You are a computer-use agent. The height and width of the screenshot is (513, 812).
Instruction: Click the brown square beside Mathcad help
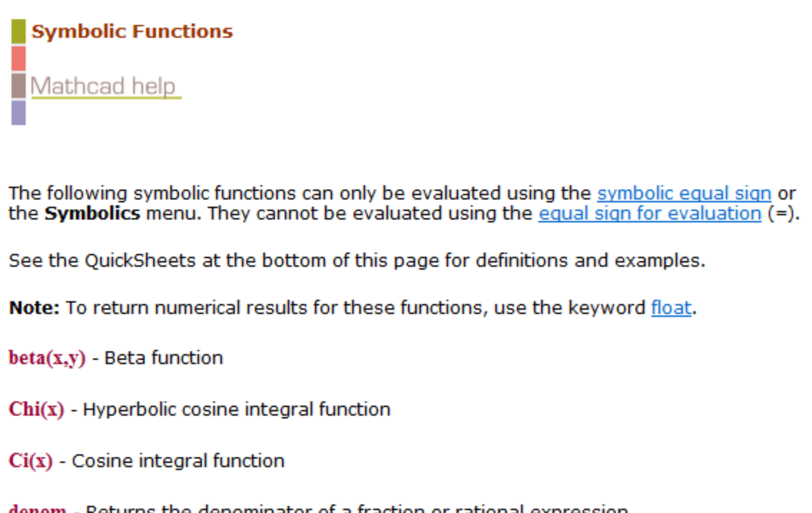coord(18,85)
